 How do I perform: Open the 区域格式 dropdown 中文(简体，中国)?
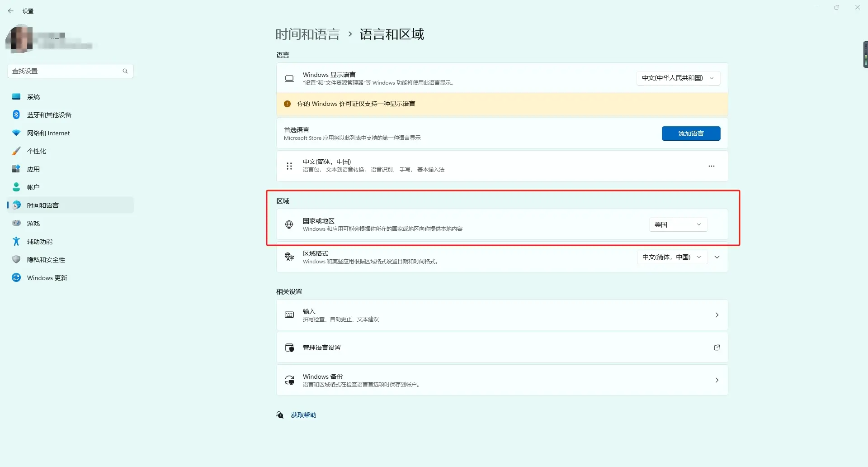[x=672, y=257]
